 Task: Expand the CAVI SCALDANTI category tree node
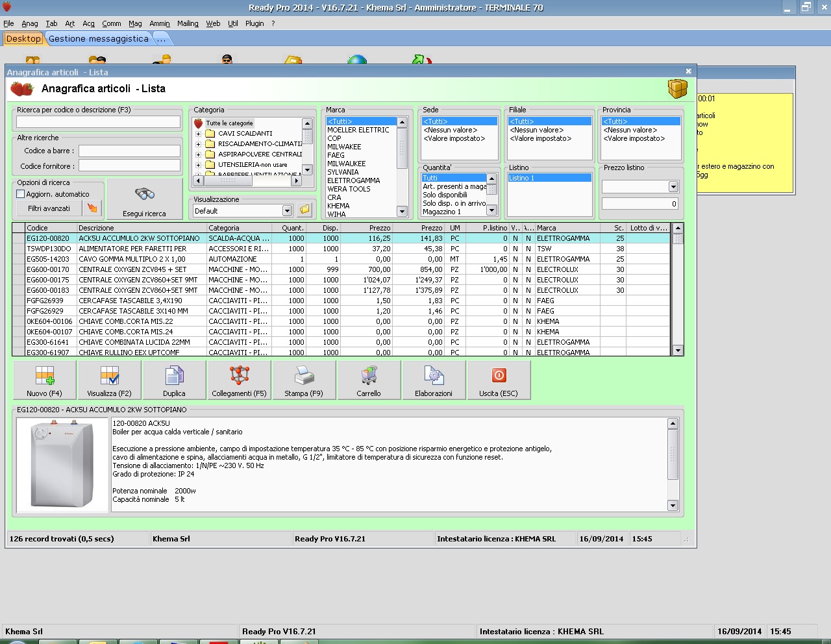(x=199, y=134)
